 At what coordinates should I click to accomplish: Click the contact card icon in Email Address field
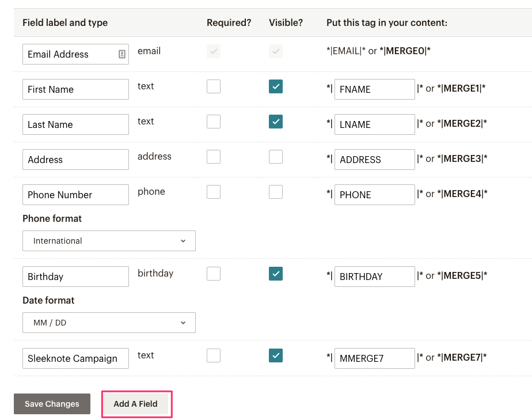coord(122,54)
